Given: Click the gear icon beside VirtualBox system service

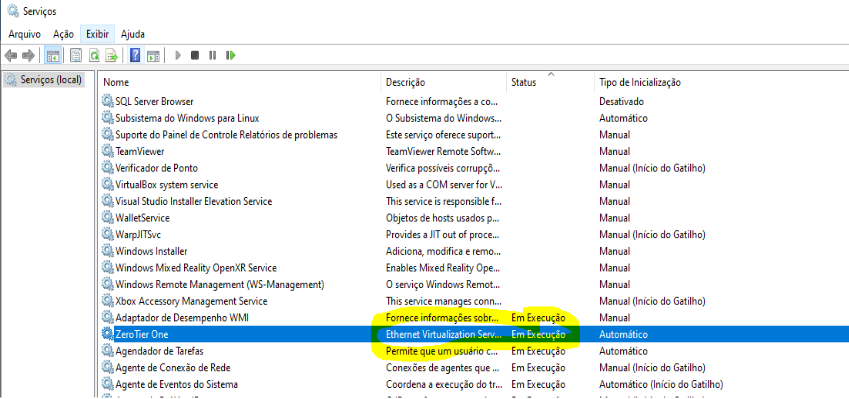Looking at the screenshot, I should [x=108, y=185].
